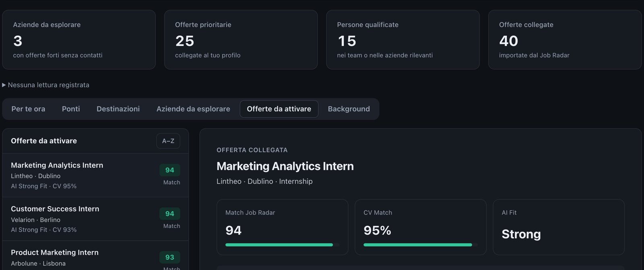
Task: Open the Ponti tab
Action: click(71, 109)
